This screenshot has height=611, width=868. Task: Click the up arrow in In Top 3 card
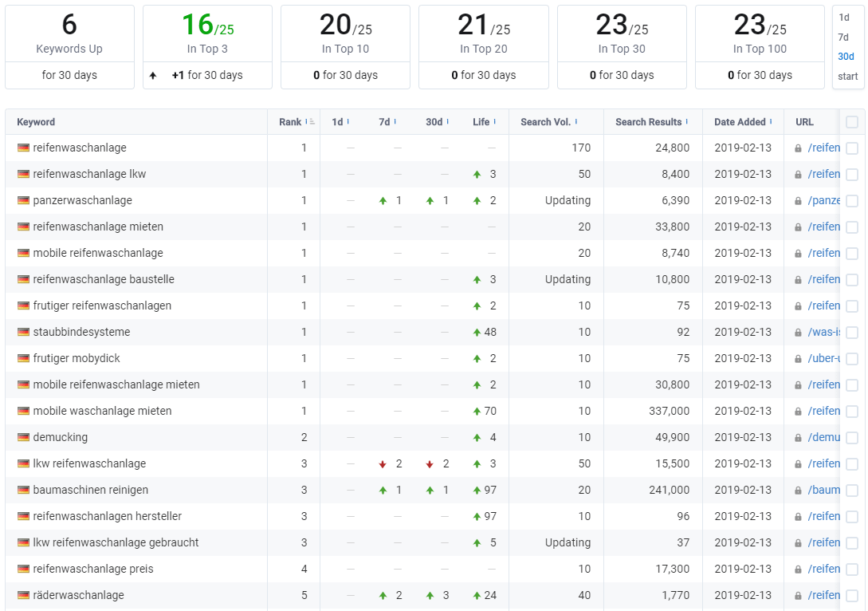click(x=153, y=75)
